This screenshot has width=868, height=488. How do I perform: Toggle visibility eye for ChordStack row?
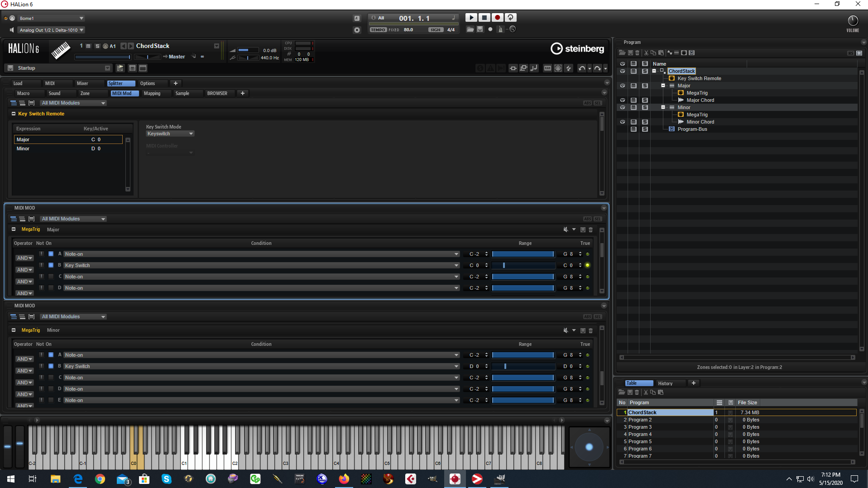[623, 71]
